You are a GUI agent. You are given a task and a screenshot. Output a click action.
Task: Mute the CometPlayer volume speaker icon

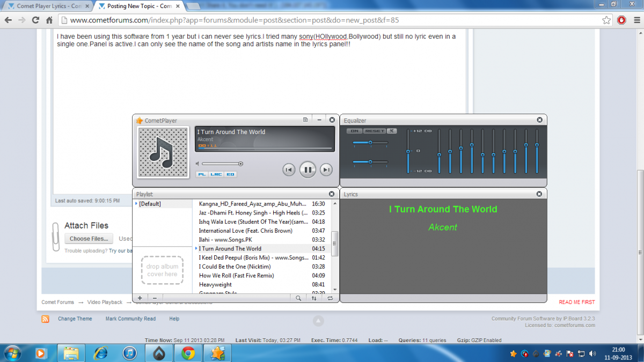pyautogui.click(x=197, y=164)
